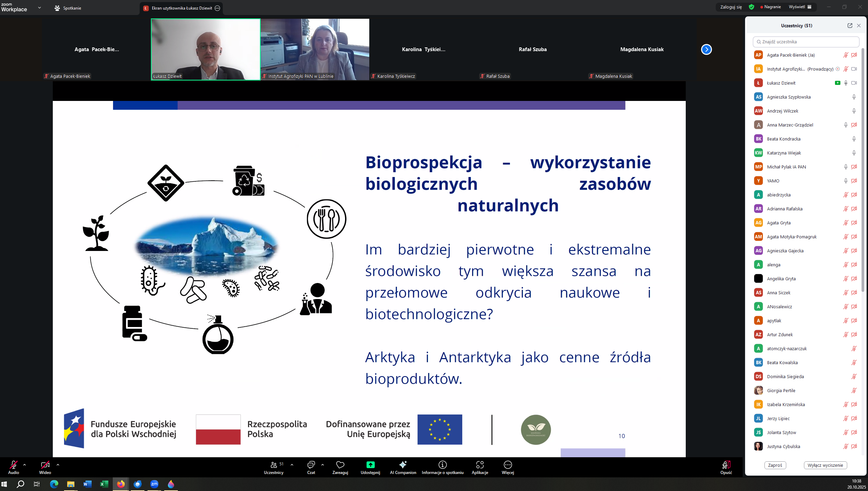Turn on camera with Wideo button
Screen dimensions: 868x491
pyautogui.click(x=45, y=465)
